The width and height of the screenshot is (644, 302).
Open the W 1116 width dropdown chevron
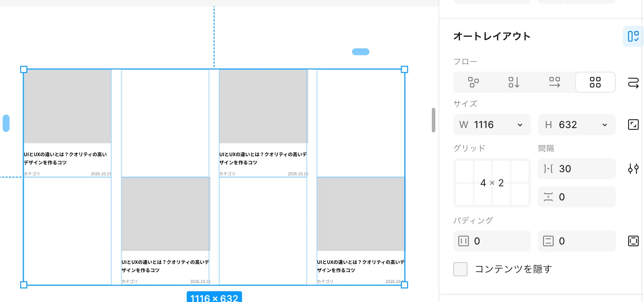pos(520,125)
